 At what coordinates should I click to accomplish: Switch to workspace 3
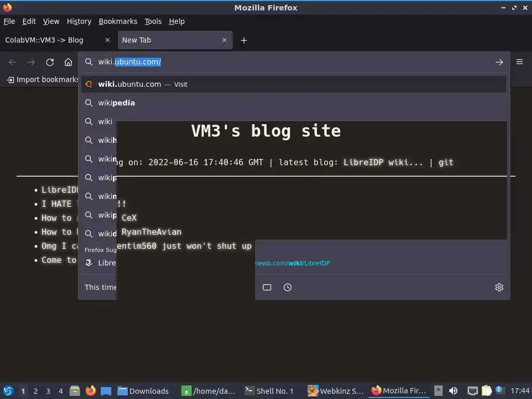(x=48, y=391)
